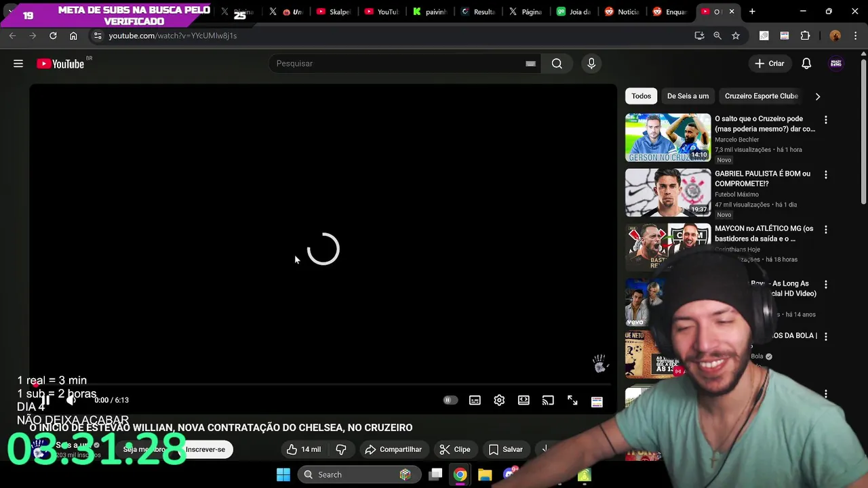868x488 pixels.
Task: Open the zoom magnifier in address bar
Action: tap(717, 36)
